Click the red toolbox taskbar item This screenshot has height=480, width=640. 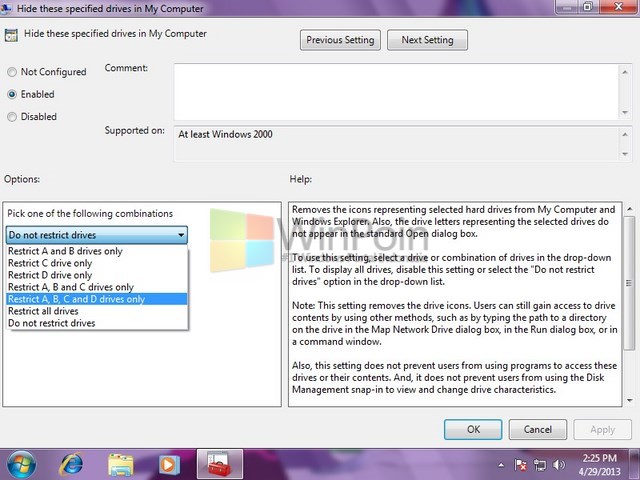coord(220,464)
